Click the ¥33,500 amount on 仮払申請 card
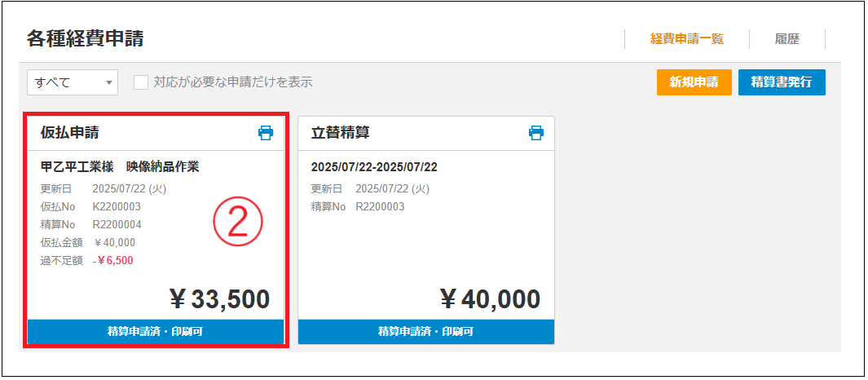 pos(219,299)
